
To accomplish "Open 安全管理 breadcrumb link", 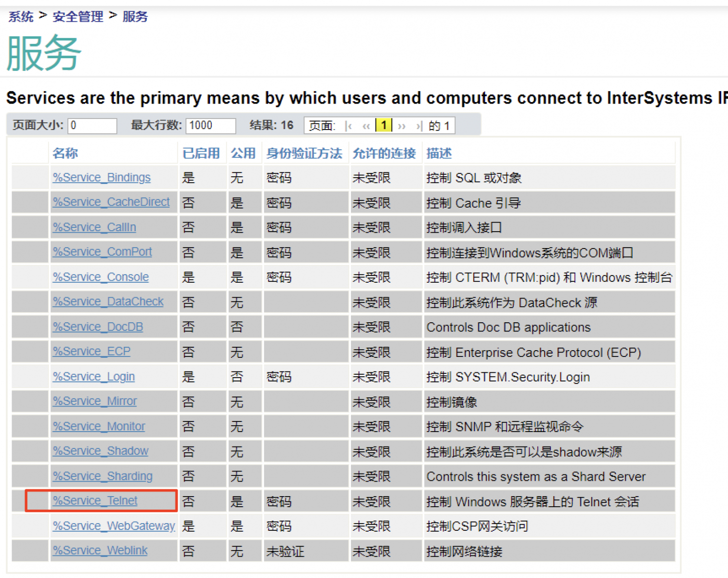I will tap(78, 17).
